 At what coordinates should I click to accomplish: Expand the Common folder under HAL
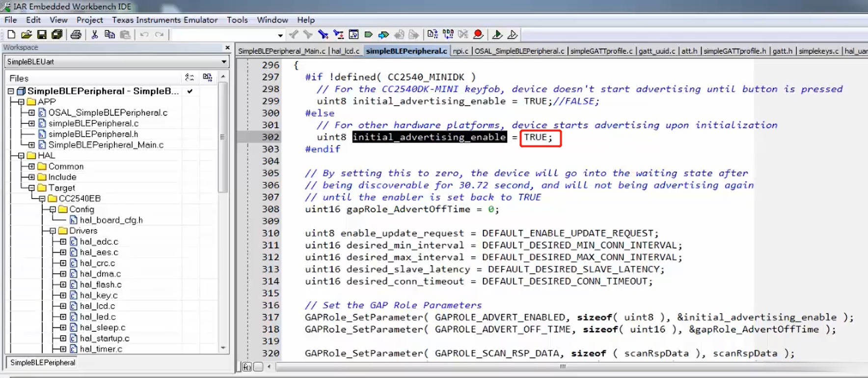(x=31, y=166)
